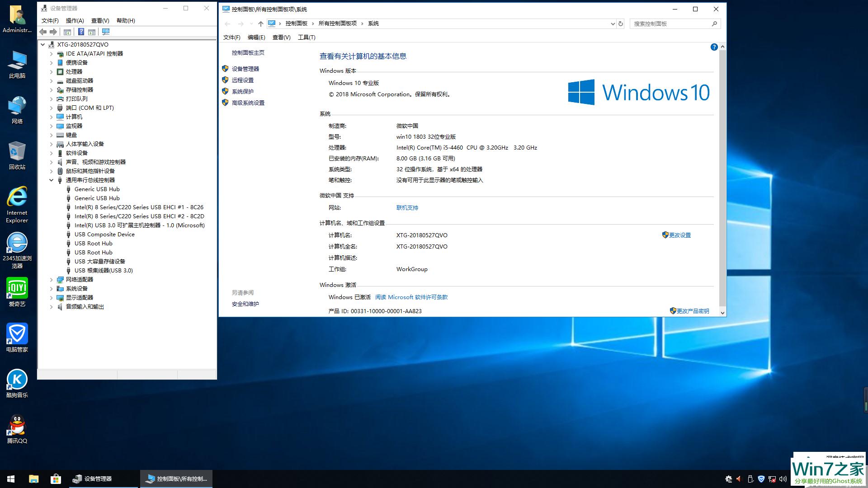Click 电脑管家 shield tray icon
This screenshot has height=488, width=868.
tap(761, 479)
